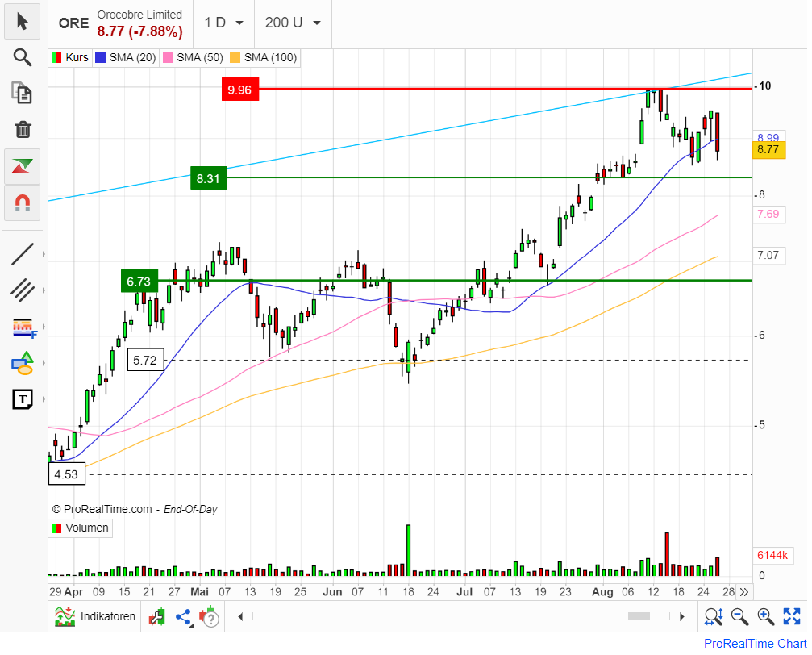
Task: Toggle the red-green chart mode button
Action: click(x=22, y=165)
